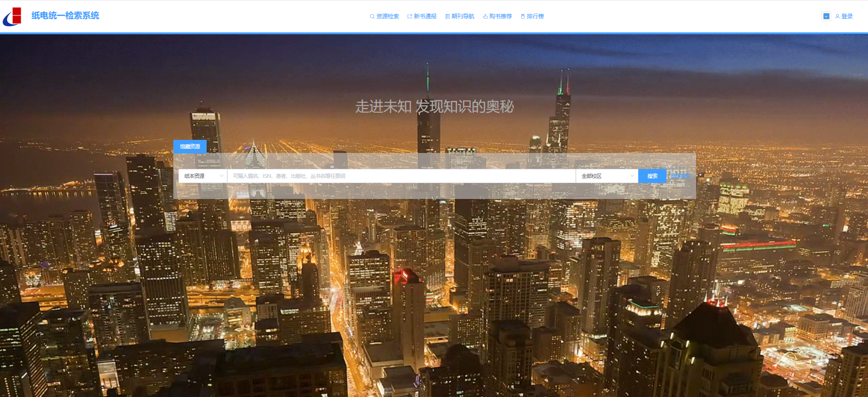Click the magnifier icon beside 资源检索

[x=372, y=16]
